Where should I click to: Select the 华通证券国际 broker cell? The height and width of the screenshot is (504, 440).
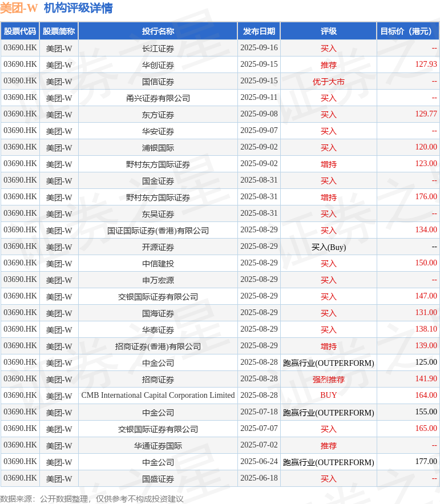(158, 446)
